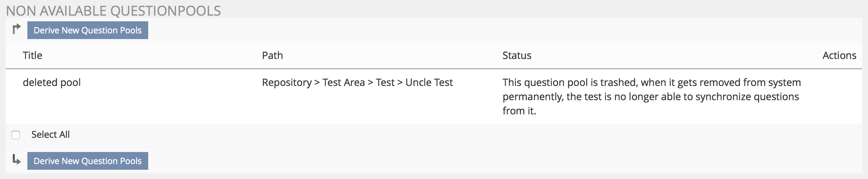The height and width of the screenshot is (179, 868).
Task: Click the separator after Repository in path
Action: (317, 82)
